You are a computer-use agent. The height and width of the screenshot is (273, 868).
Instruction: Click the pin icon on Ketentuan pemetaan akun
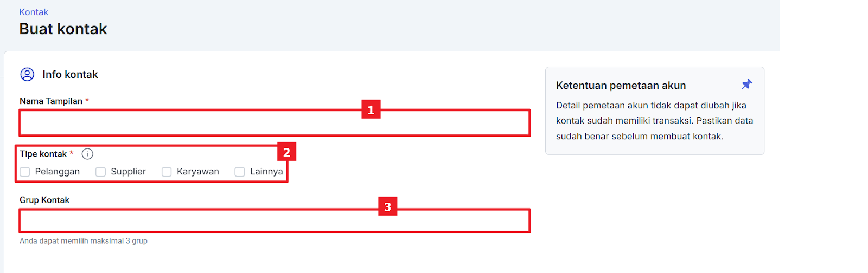(747, 84)
